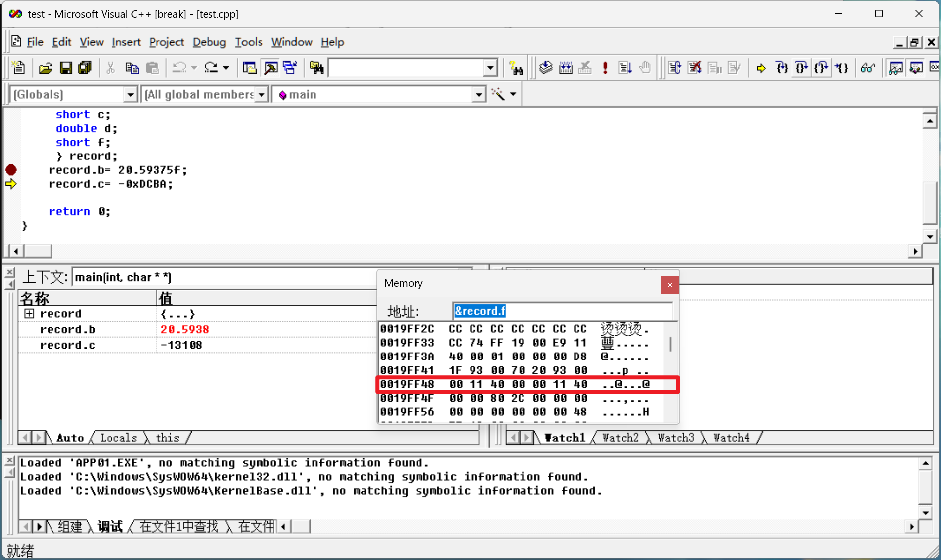Click the Execute Program exclamation icon
This screenshot has height=560, width=941.
(x=605, y=68)
